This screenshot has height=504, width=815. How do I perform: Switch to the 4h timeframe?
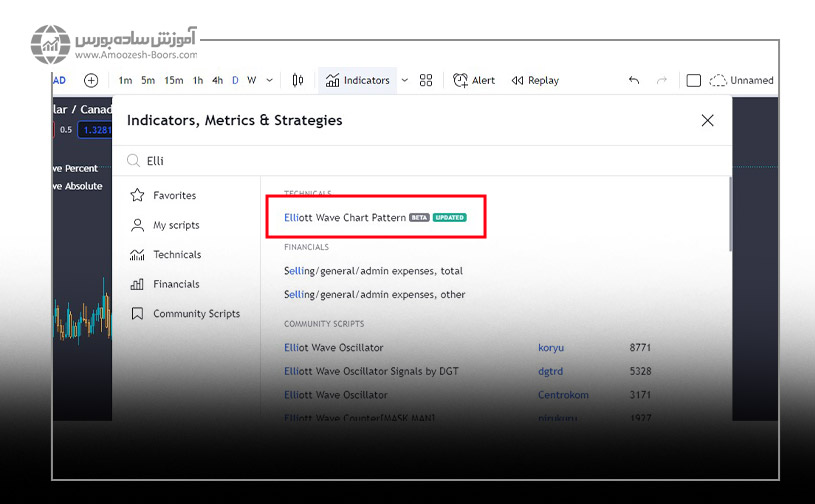click(x=217, y=80)
